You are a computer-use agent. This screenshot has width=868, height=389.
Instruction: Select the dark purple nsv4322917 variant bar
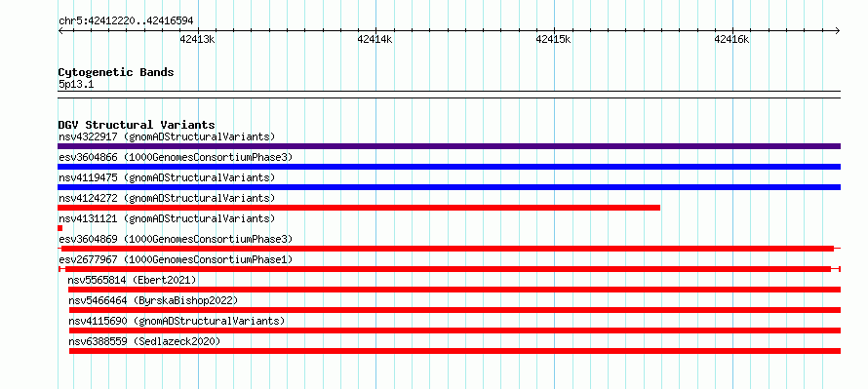[x=449, y=146]
